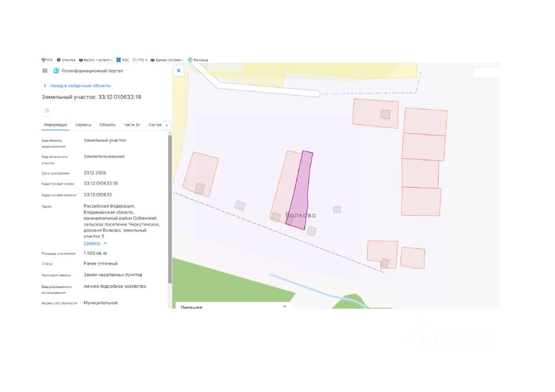Viewport: 555px width, 392px height.
Task: Select the value личное подсобное хозяйство
Action: (115, 286)
